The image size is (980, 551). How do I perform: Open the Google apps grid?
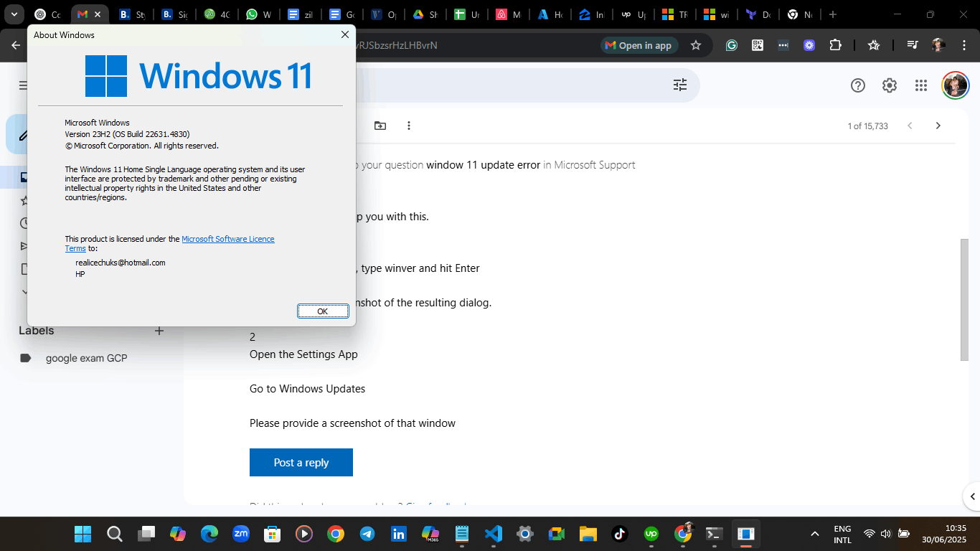point(921,85)
